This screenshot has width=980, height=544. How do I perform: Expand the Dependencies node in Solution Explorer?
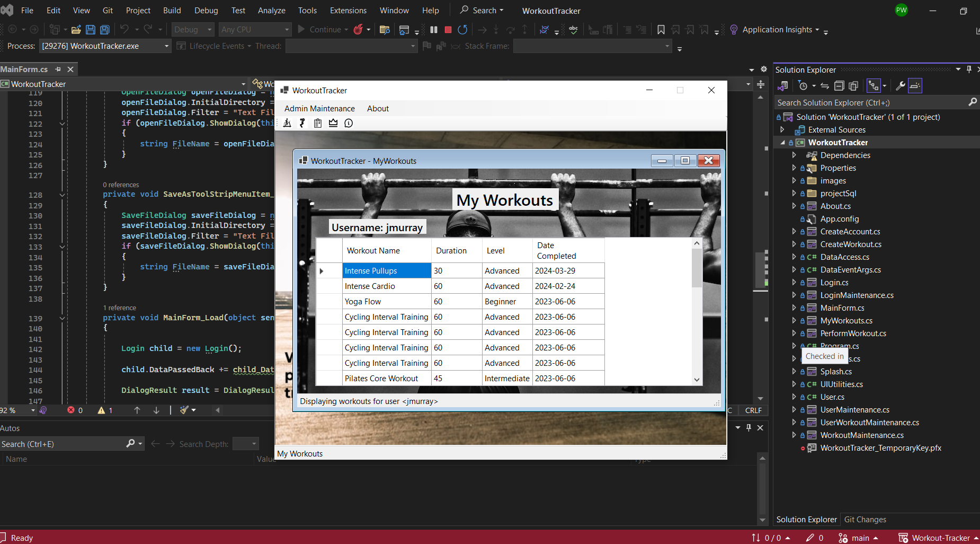pos(794,155)
